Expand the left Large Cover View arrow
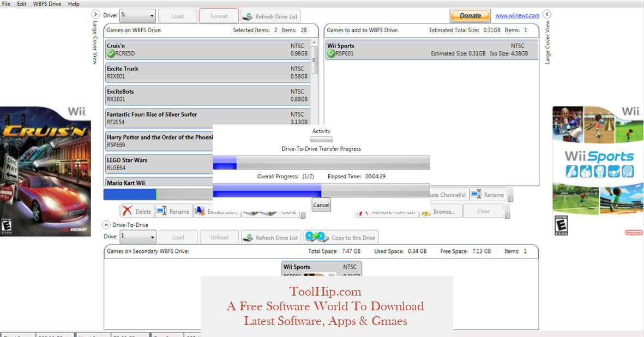This screenshot has height=337, width=644. (x=95, y=14)
